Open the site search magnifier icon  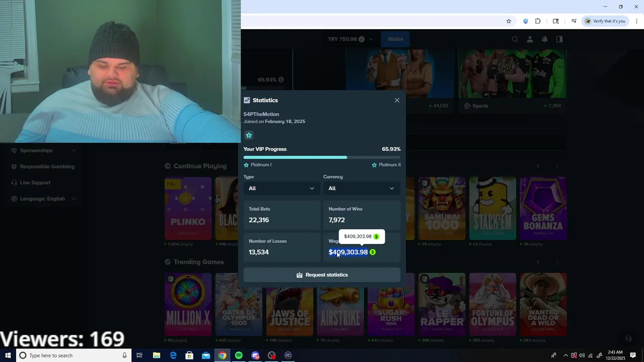tap(515, 39)
